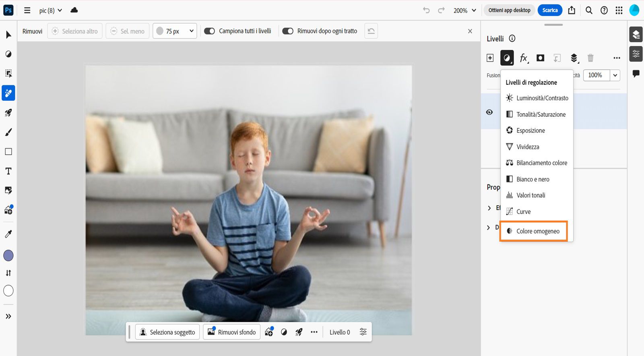Click Rimuovi sfondo button
Screen dimensions: 644x356
[x=232, y=332]
